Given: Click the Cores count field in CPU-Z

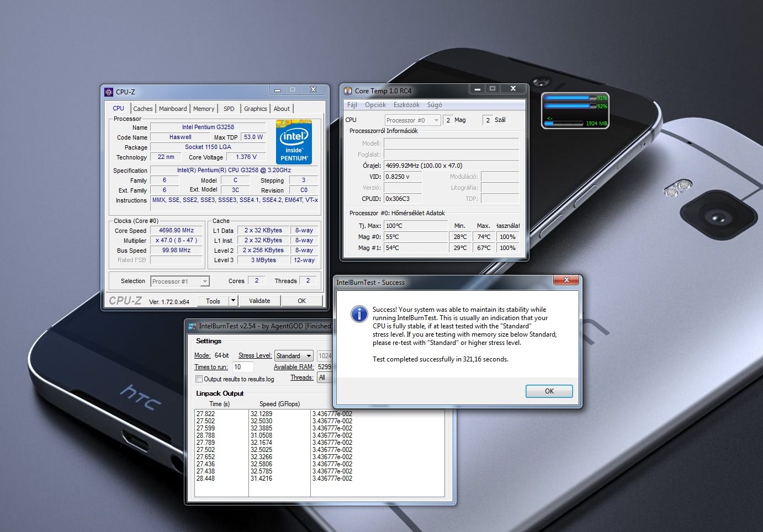Looking at the screenshot, I should coord(257,280).
